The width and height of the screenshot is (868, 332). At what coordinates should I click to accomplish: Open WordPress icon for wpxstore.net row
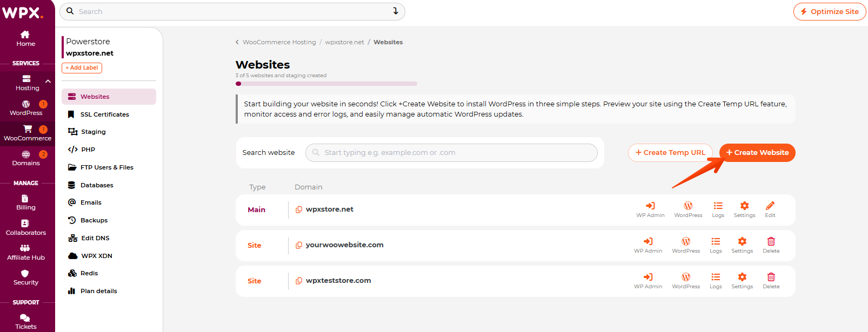click(x=688, y=209)
